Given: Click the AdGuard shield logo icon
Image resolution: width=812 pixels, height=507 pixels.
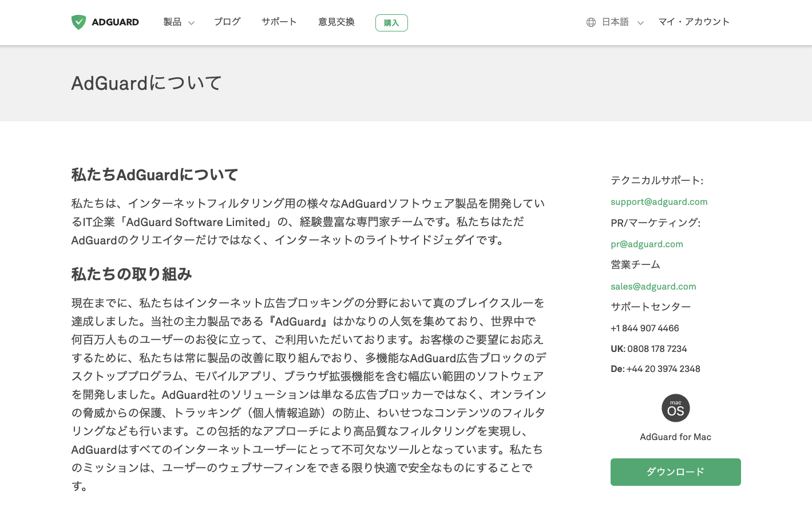Looking at the screenshot, I should pyautogui.click(x=78, y=22).
